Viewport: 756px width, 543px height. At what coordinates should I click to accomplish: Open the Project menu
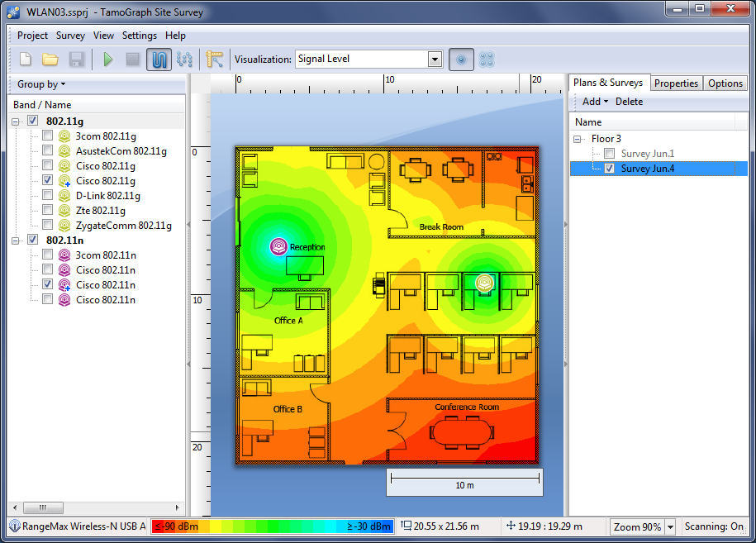click(x=32, y=36)
